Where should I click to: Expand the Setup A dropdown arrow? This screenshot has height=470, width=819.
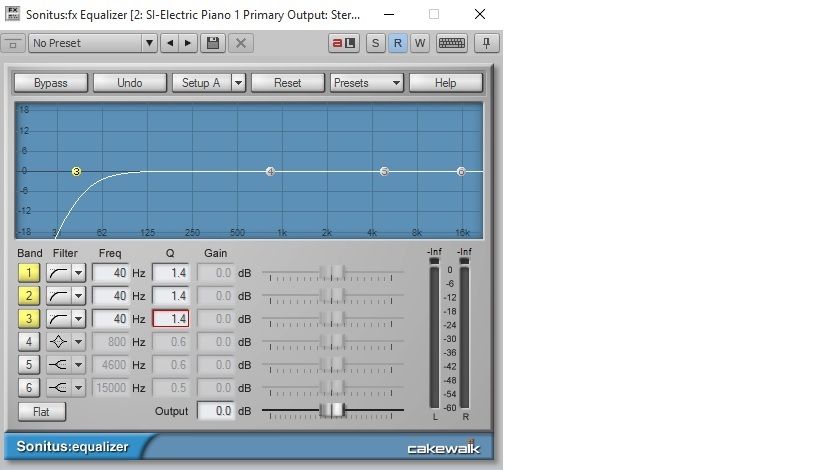[x=238, y=83]
